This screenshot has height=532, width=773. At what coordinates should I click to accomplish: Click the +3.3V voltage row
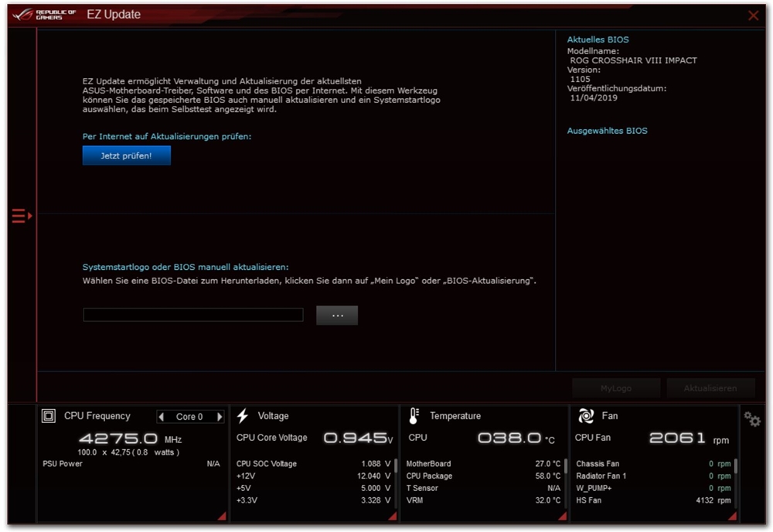point(313,500)
